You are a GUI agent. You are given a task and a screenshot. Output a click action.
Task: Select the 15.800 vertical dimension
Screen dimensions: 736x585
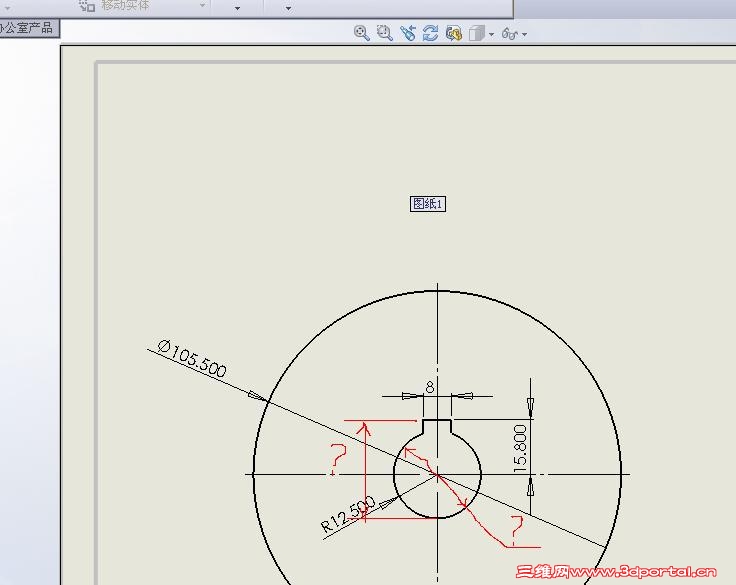(520, 448)
